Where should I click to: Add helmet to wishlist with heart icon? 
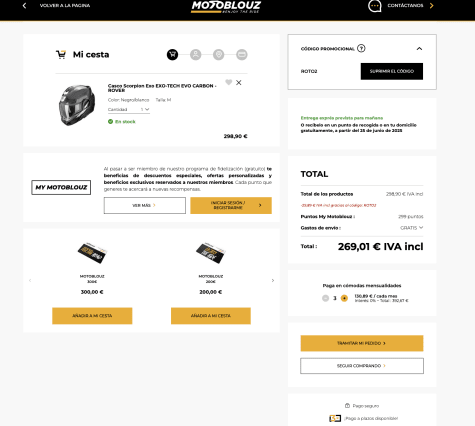[x=228, y=82]
